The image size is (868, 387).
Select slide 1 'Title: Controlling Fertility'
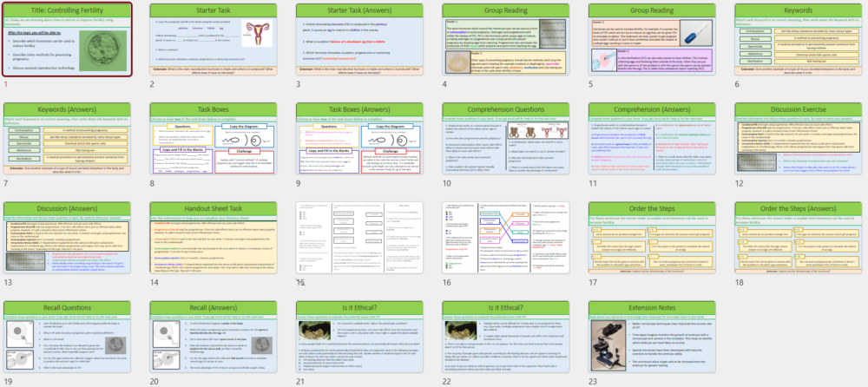tap(68, 39)
